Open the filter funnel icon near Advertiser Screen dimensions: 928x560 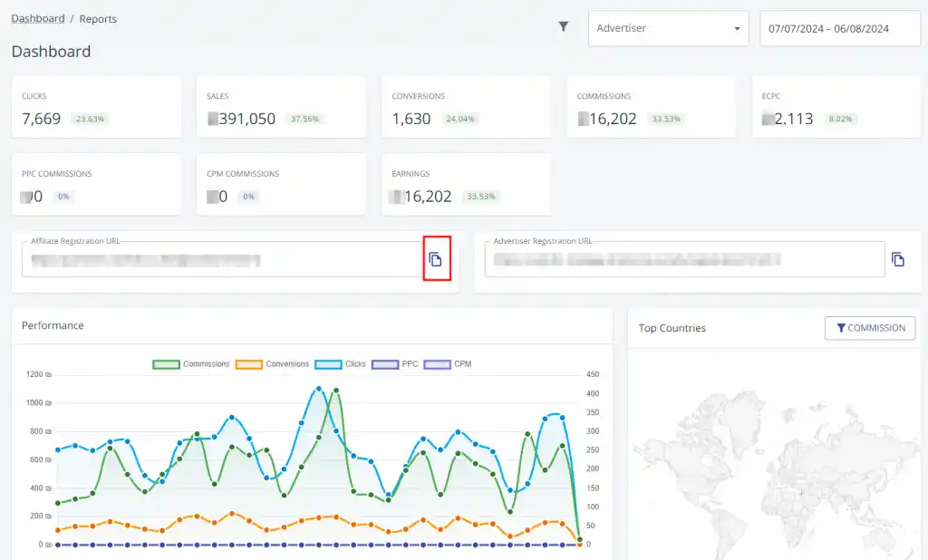click(564, 26)
